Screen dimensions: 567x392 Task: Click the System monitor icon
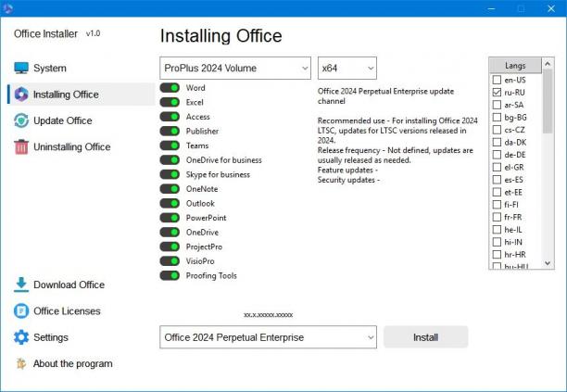pyautogui.click(x=21, y=68)
